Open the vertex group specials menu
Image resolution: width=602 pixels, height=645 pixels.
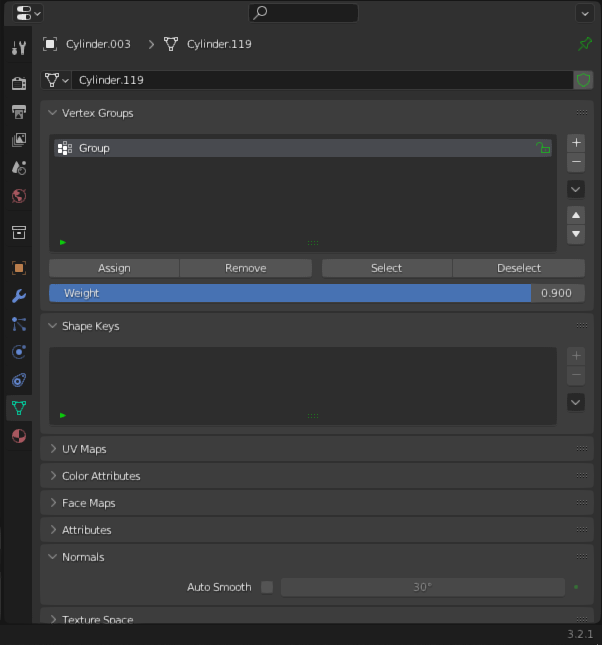pos(576,189)
